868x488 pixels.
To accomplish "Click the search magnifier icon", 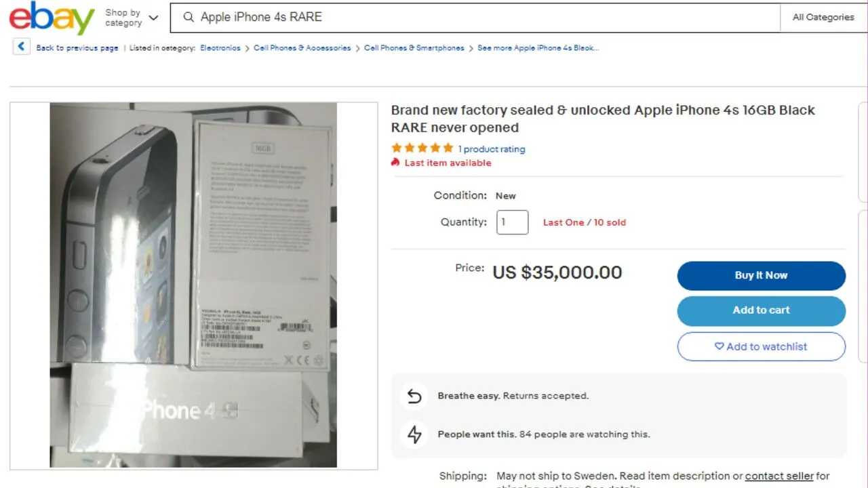I will [189, 18].
